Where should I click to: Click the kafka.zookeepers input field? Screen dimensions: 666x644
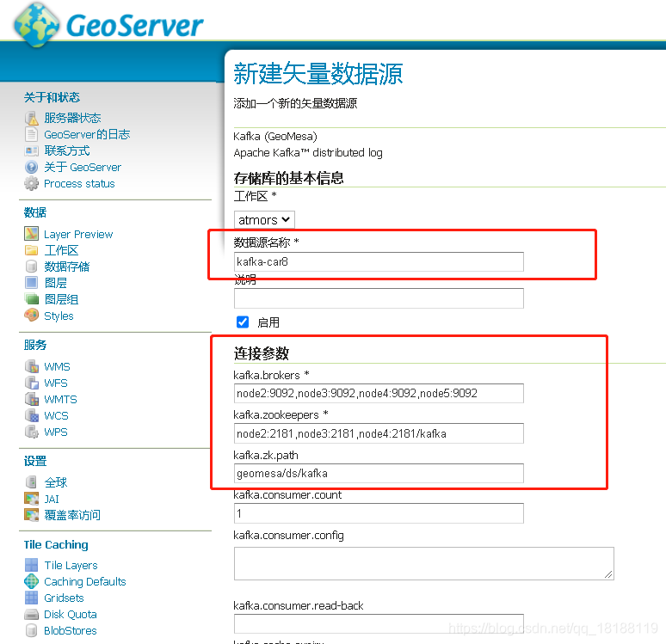tap(379, 433)
